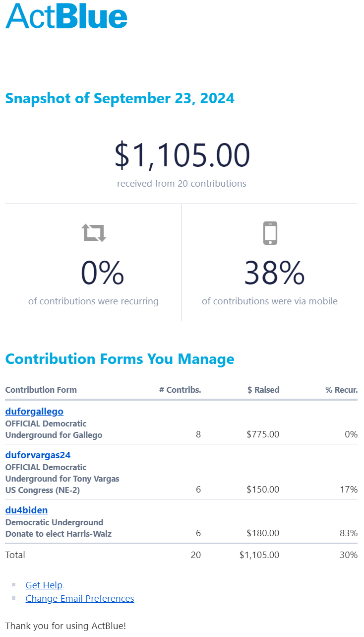Click the Total row label
The width and height of the screenshot is (364, 637).
(15, 555)
